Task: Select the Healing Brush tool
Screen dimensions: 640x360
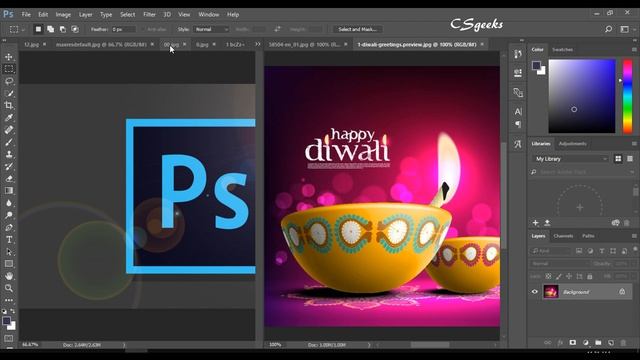Action: click(9, 130)
